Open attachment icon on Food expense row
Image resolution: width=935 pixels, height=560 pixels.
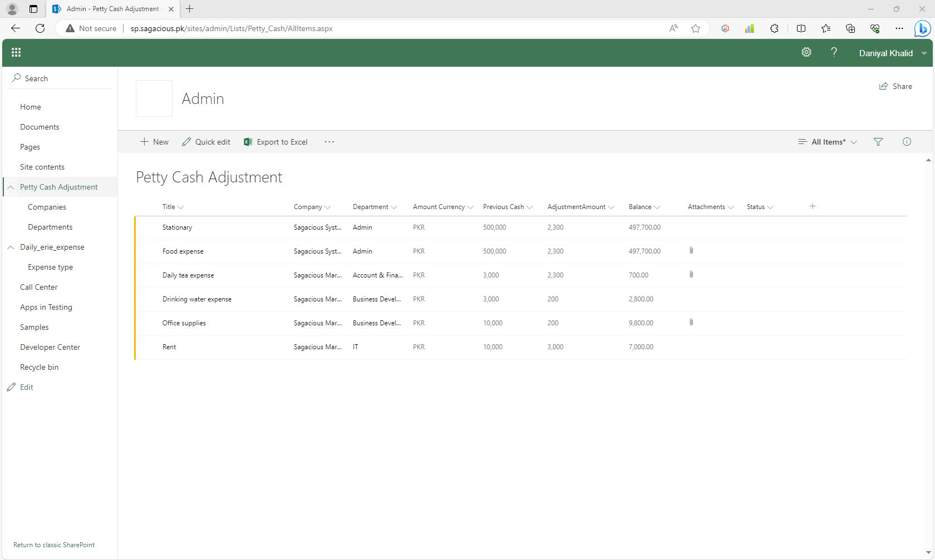[x=691, y=251]
